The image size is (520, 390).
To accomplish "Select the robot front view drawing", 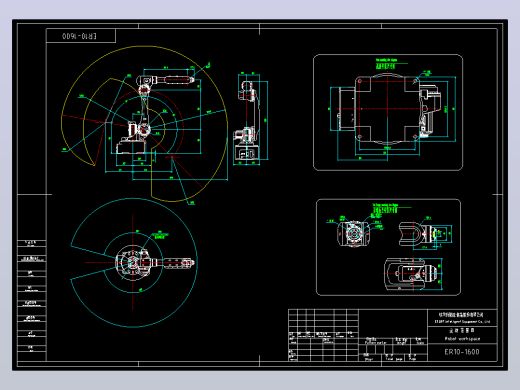I will [x=247, y=121].
